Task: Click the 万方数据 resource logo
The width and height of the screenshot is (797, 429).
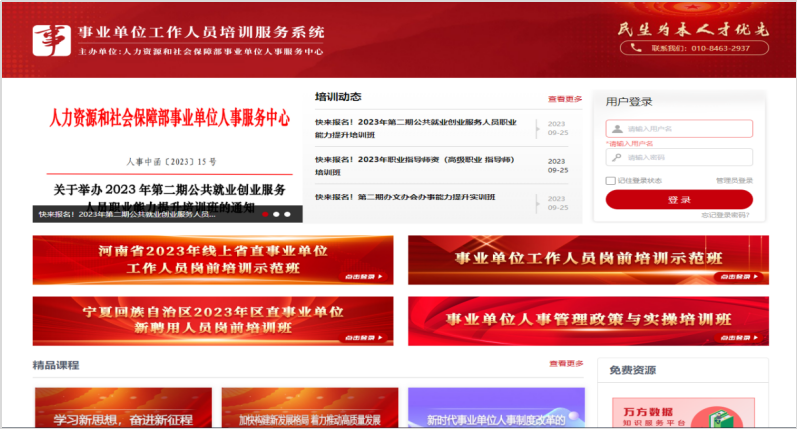Action: pyautogui.click(x=638, y=409)
